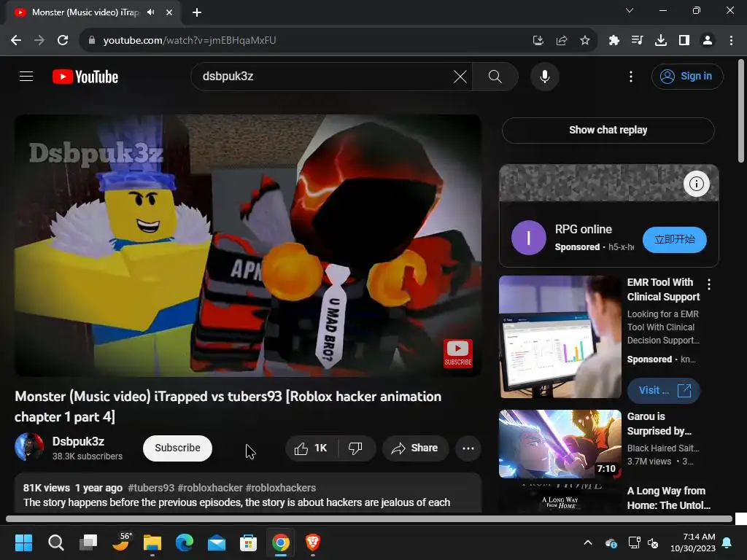This screenshot has height=560, width=747.
Task: Open Chrome three-dot menu
Action: pos(731,41)
